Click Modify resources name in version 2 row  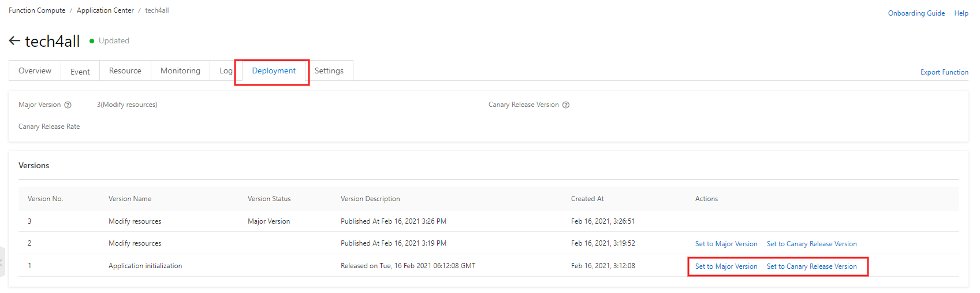coord(135,243)
